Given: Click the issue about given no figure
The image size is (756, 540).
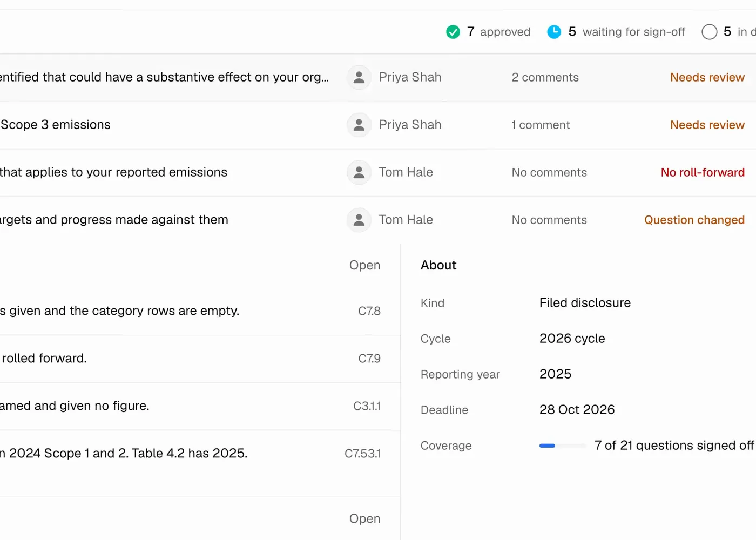Looking at the screenshot, I should tap(200, 406).
